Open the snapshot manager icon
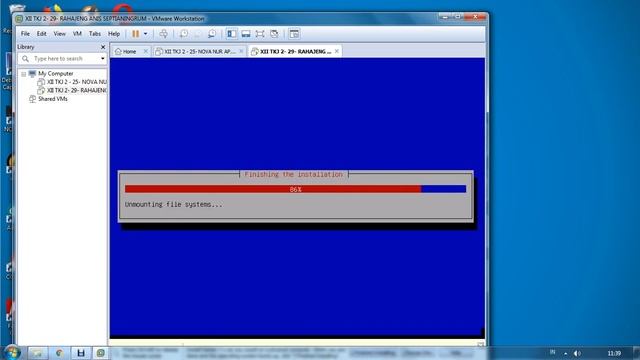Image resolution: width=640 pixels, height=360 pixels. [x=212, y=34]
